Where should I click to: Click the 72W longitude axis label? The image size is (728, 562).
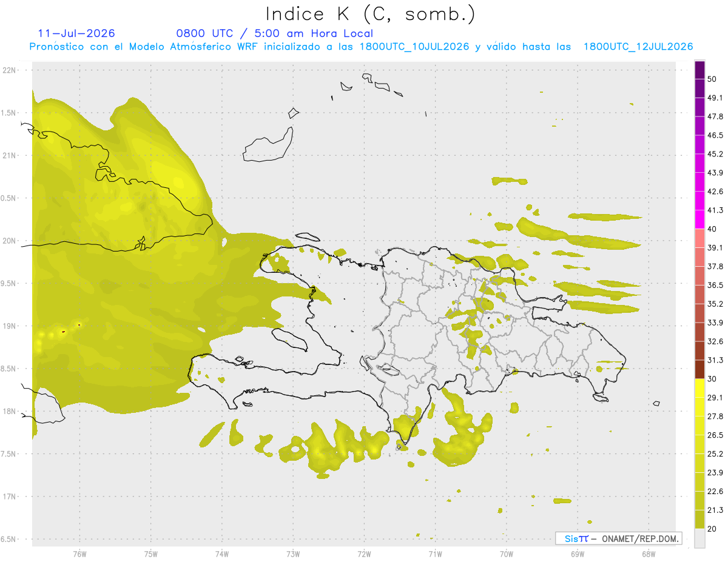pyautogui.click(x=365, y=554)
